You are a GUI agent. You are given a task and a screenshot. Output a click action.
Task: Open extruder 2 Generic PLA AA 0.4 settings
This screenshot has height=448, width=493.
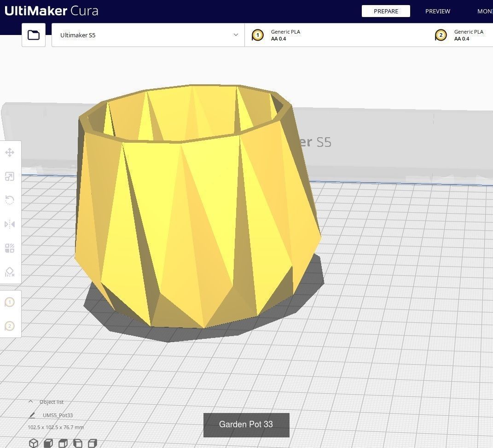coord(461,35)
